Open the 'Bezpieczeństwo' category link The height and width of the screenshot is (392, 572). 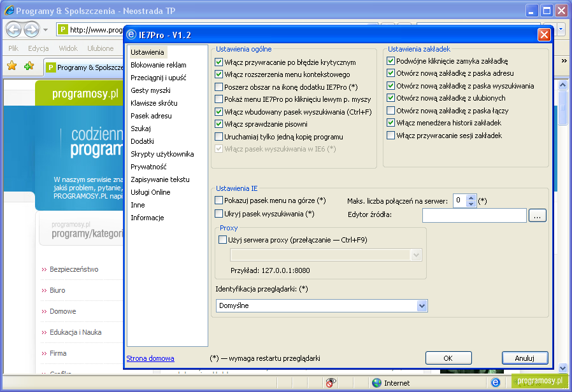point(74,270)
